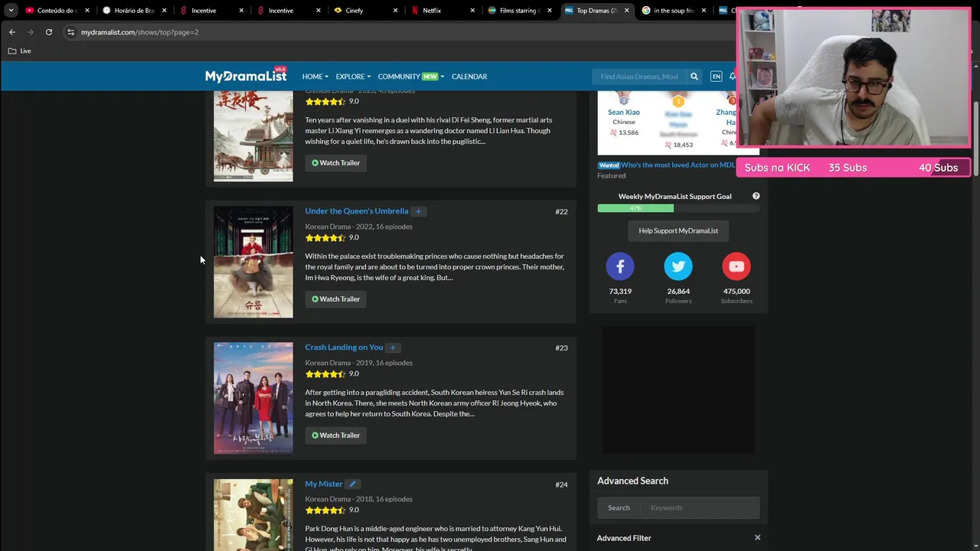The height and width of the screenshot is (551, 980).
Task: Open MyDramaList YouTube channel icon
Action: pos(737,266)
